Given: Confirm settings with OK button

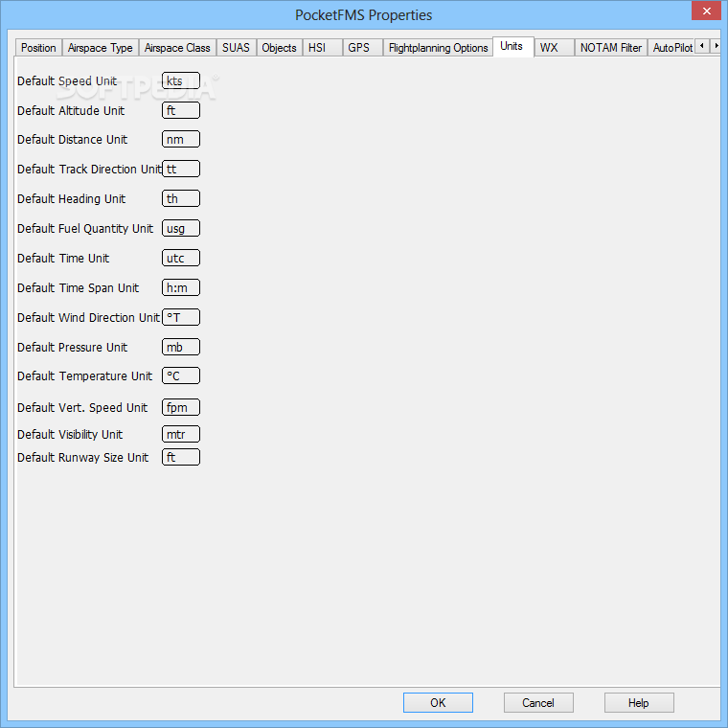Looking at the screenshot, I should [438, 702].
